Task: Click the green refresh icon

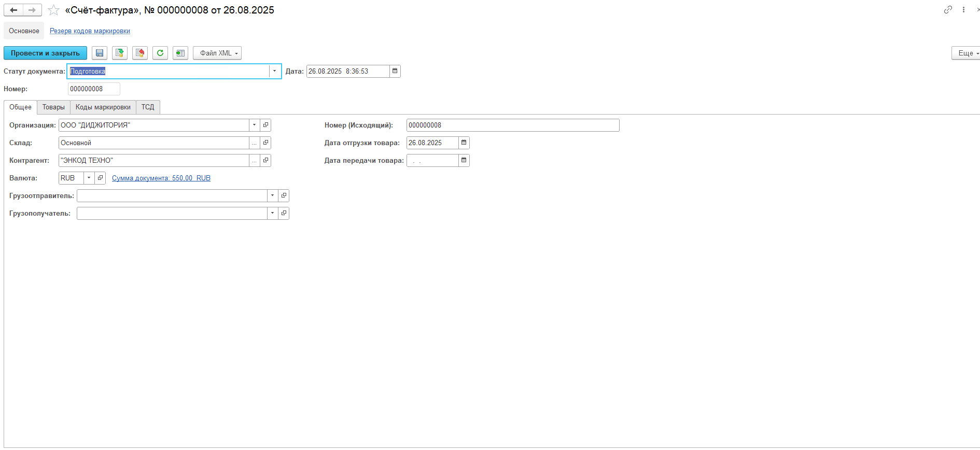Action: [160, 53]
